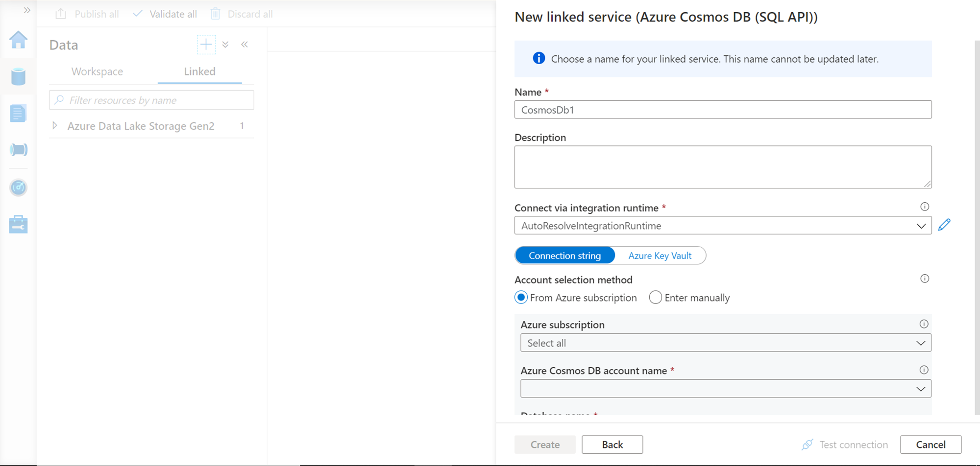Open the Manage hub toolbox icon
Viewport: 980px width, 466px height.
18,225
